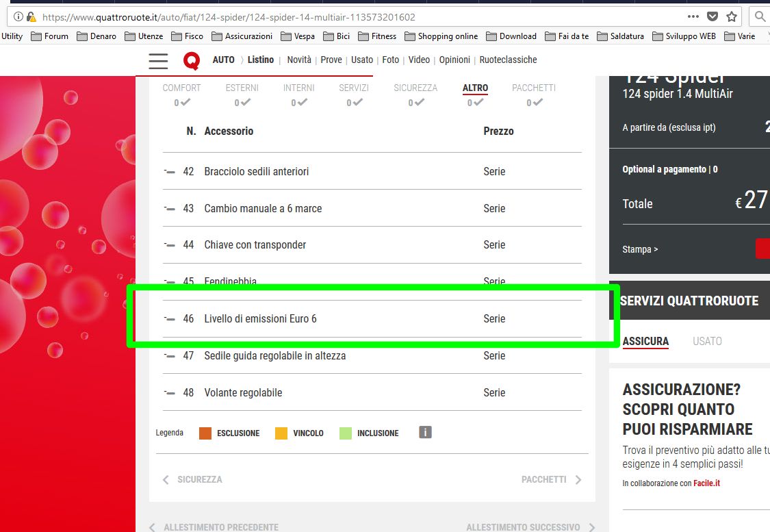Switch to the COMFORT accessories tab

[181, 88]
